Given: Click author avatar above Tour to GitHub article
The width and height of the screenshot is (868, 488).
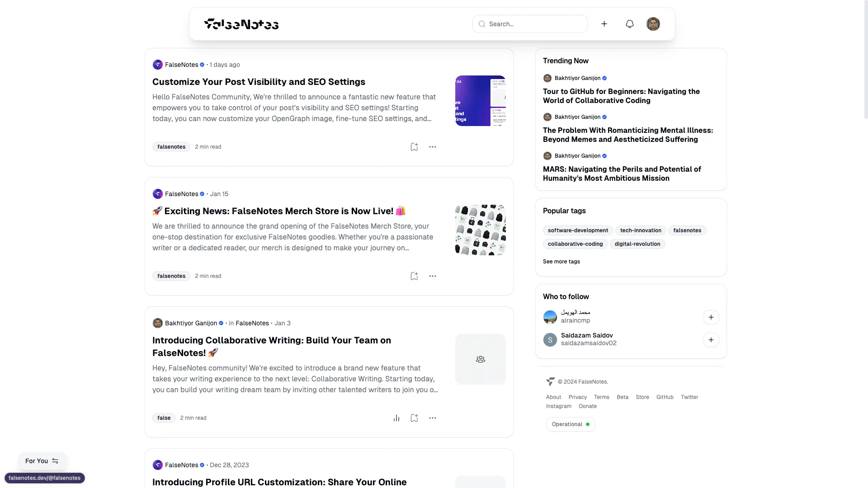Looking at the screenshot, I should [547, 78].
